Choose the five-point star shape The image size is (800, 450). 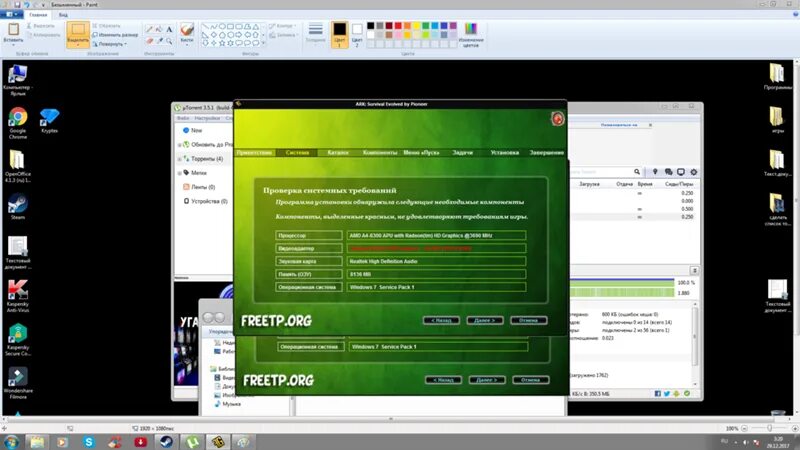[x=222, y=43]
